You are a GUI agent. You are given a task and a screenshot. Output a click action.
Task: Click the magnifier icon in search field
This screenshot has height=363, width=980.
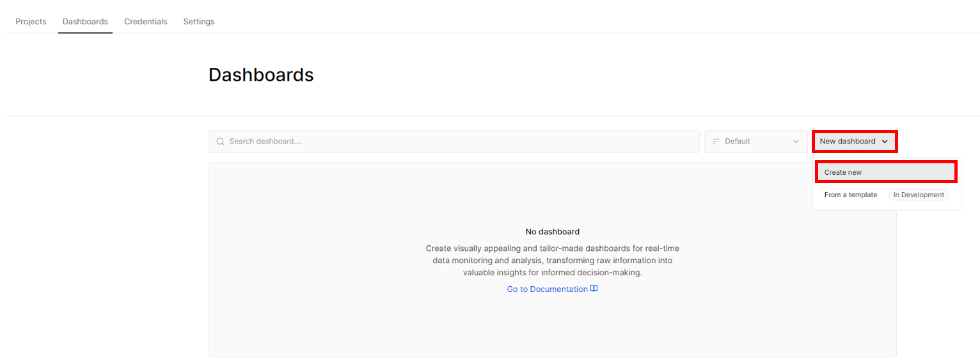tap(220, 141)
